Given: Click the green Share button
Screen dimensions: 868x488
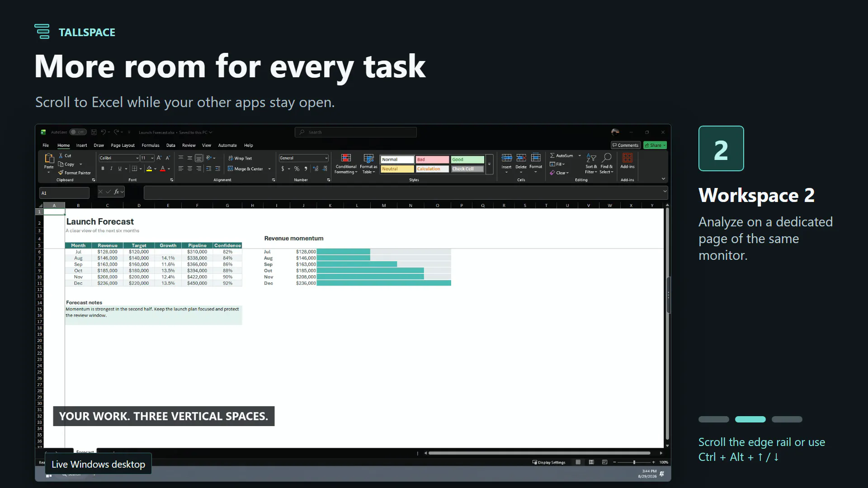Looking at the screenshot, I should (x=655, y=145).
